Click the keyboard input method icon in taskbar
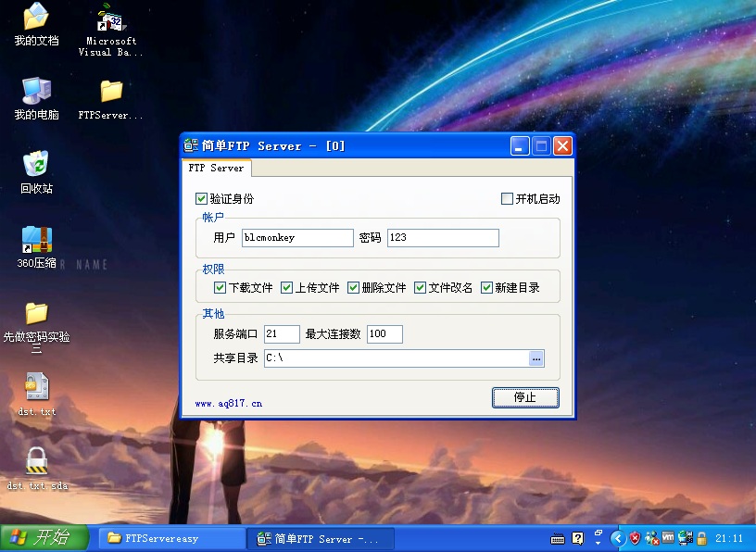This screenshot has width=756, height=552. point(558,538)
